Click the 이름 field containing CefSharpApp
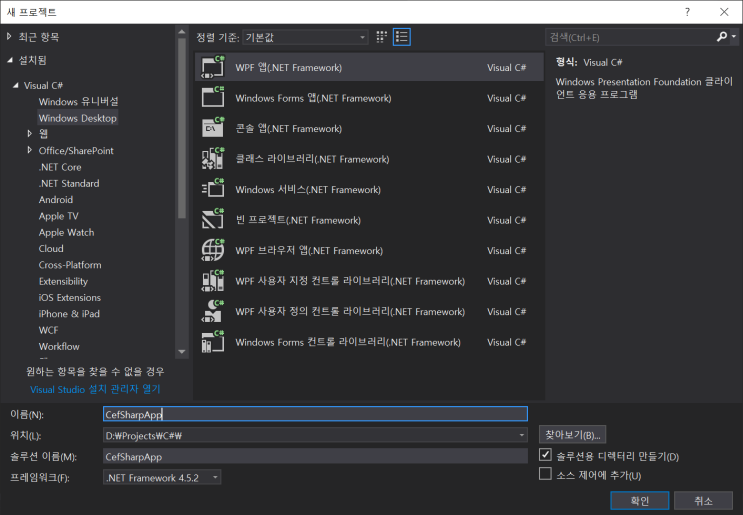The image size is (743, 515). [315, 414]
